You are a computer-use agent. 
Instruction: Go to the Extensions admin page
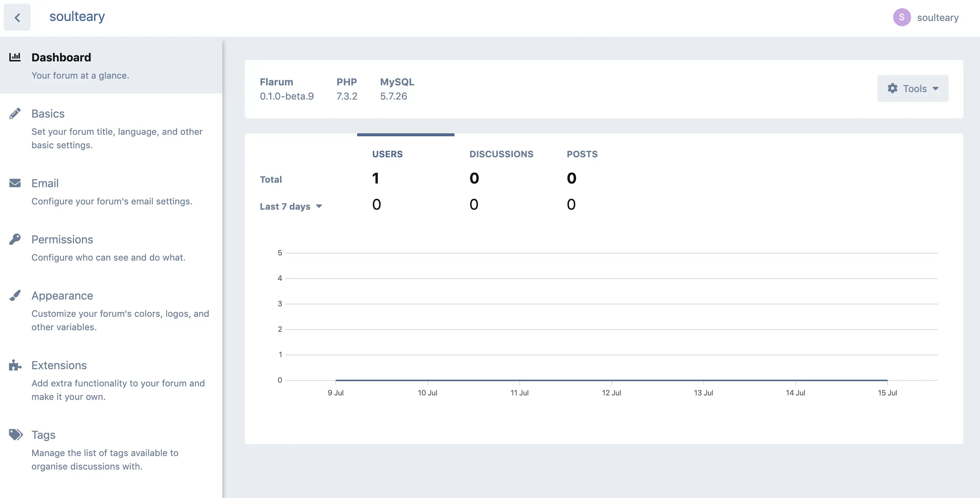59,365
